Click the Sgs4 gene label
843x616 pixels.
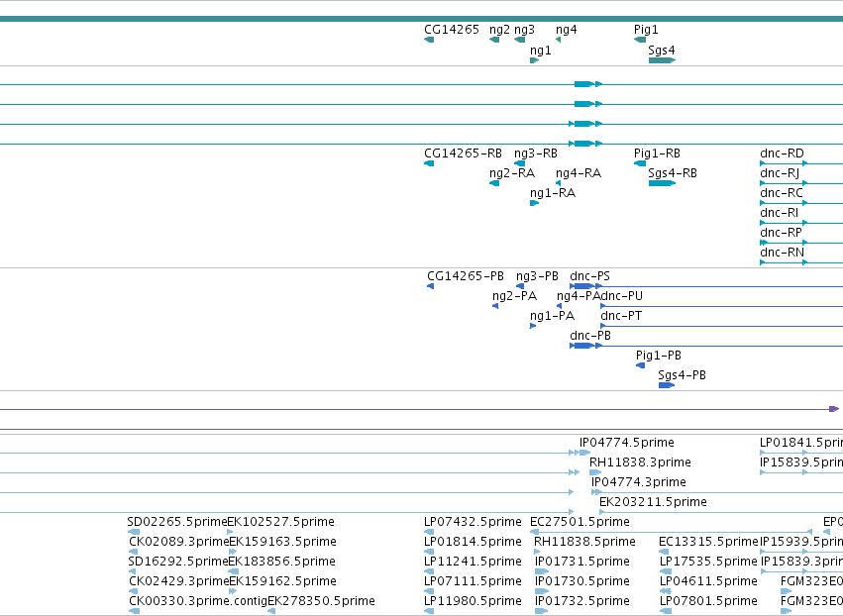(662, 51)
